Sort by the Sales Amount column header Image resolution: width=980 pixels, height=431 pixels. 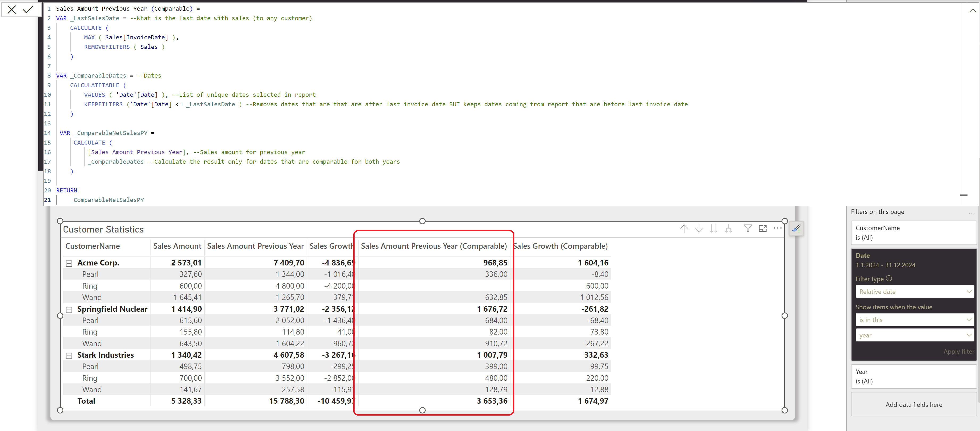[x=177, y=246]
